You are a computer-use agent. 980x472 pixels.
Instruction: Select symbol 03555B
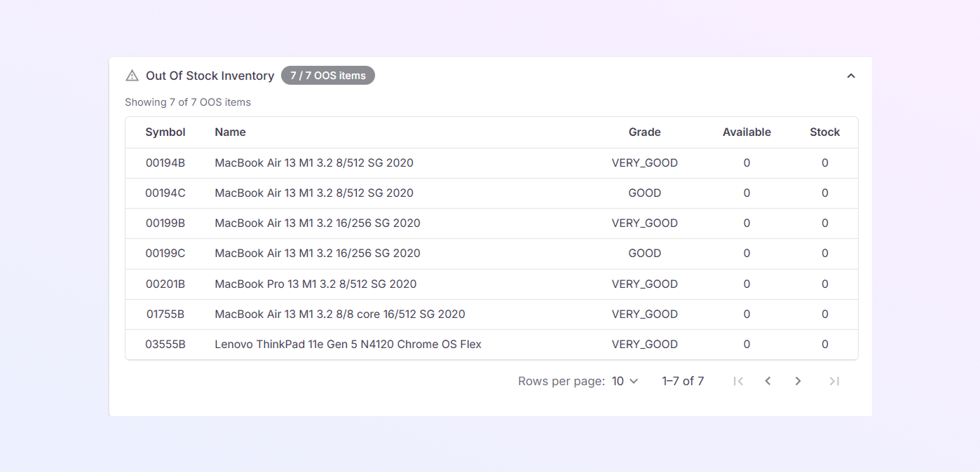click(x=165, y=345)
